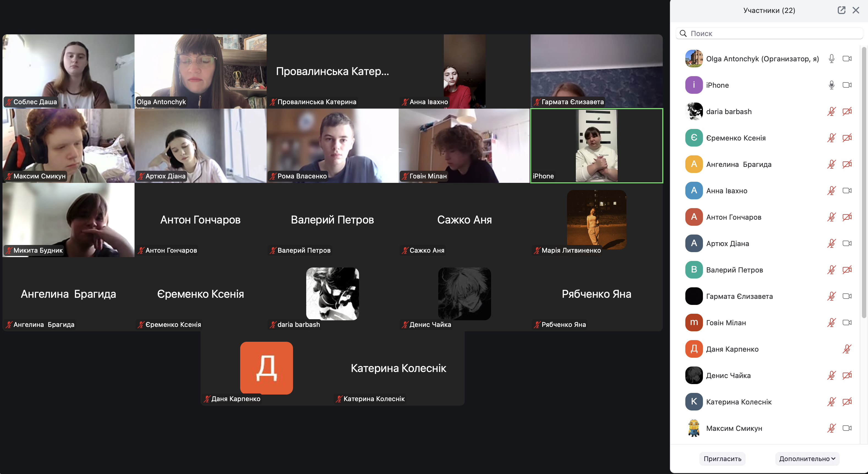Select Максим Смикун in participants list
The width and height of the screenshot is (868, 474).
(x=734, y=428)
